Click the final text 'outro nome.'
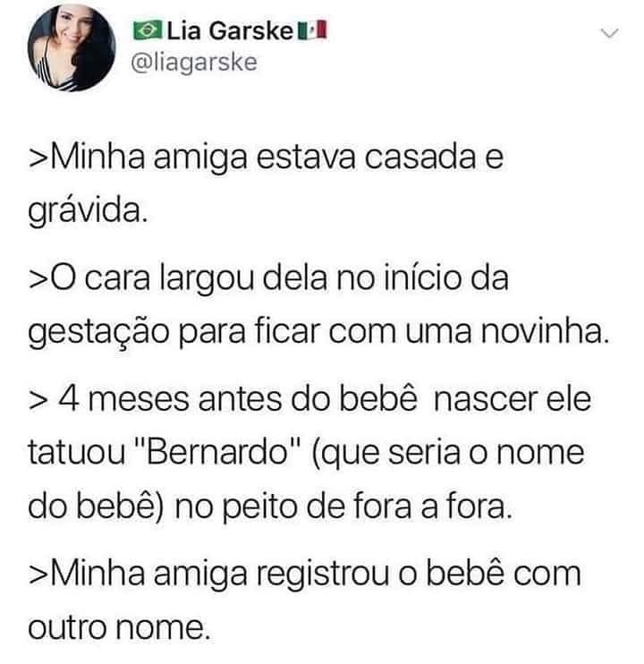Screen dimensions: 644x664 point(119,628)
